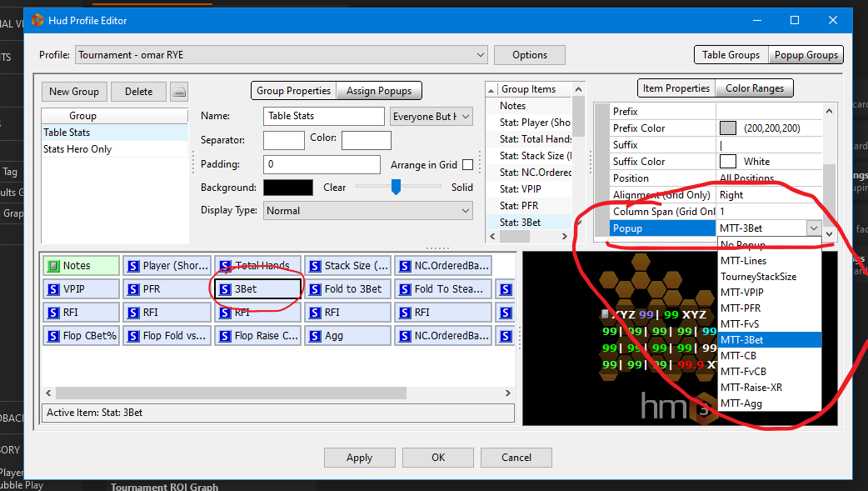Toggle the Arrange in Grid checkbox
868x491 pixels.
point(468,164)
